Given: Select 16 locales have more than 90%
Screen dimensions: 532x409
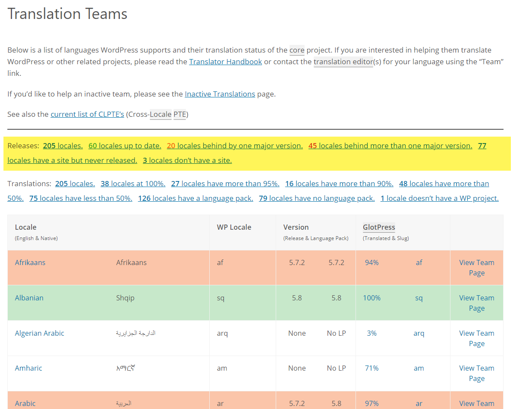Looking at the screenshot, I should pyautogui.click(x=339, y=184).
